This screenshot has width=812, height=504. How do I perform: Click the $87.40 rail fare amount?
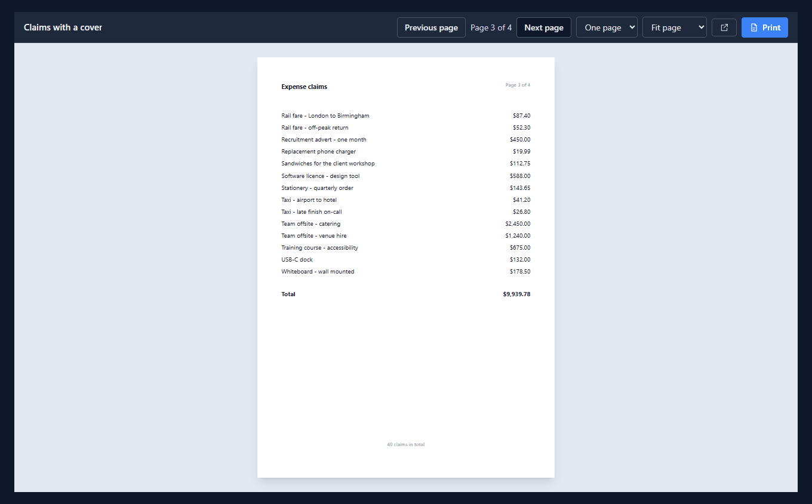pos(521,116)
